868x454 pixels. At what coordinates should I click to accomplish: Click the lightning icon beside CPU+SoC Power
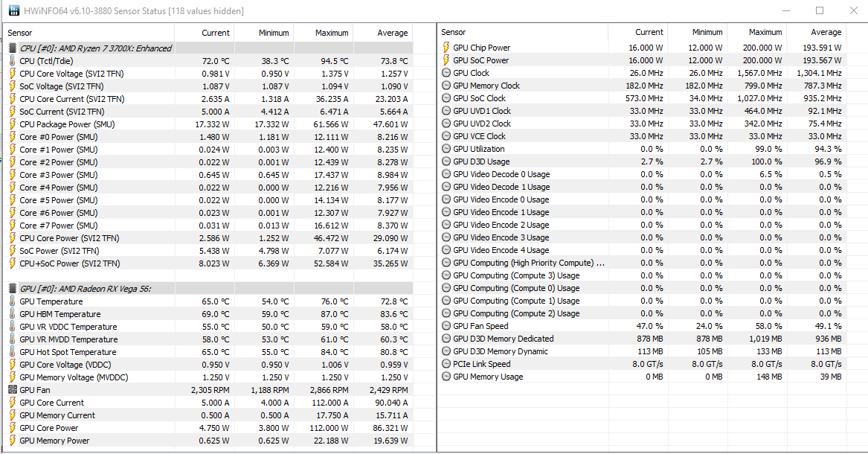click(12, 263)
